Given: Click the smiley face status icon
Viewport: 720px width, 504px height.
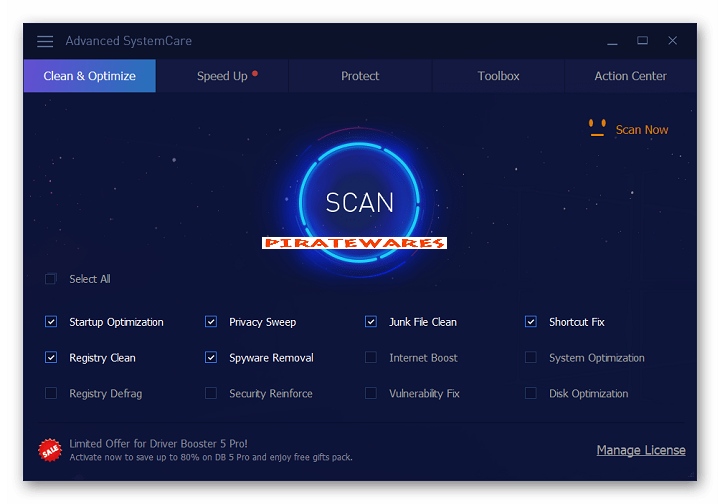Looking at the screenshot, I should point(597,128).
